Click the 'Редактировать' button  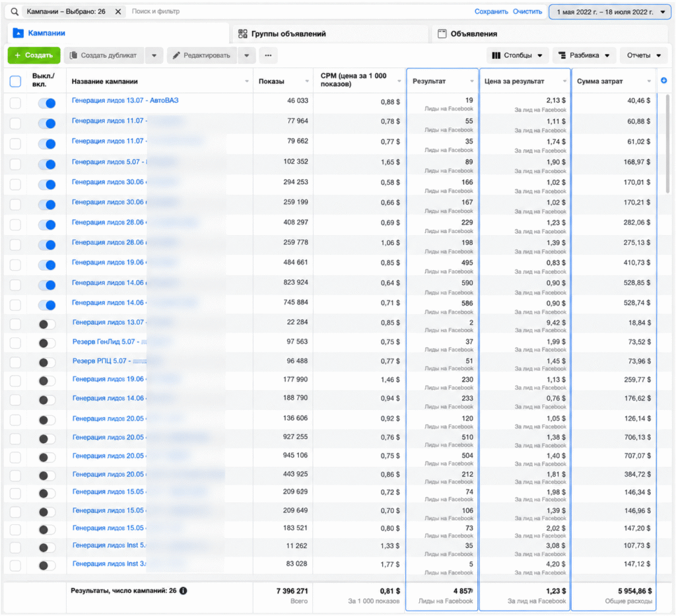[x=202, y=55]
